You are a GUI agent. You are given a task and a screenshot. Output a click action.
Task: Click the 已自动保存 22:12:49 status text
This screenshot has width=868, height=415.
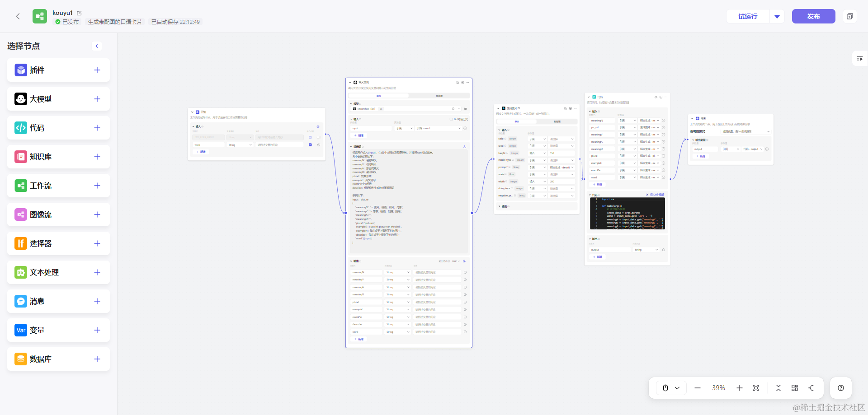point(175,22)
